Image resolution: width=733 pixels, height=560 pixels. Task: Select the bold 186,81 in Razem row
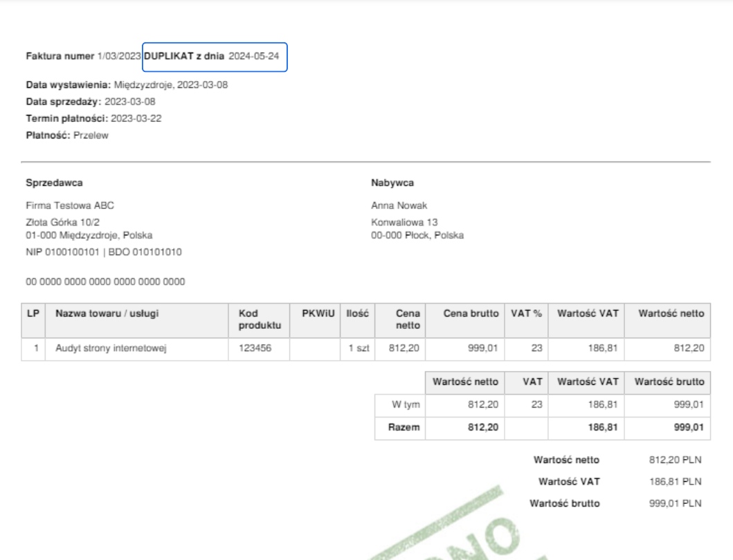pyautogui.click(x=603, y=427)
